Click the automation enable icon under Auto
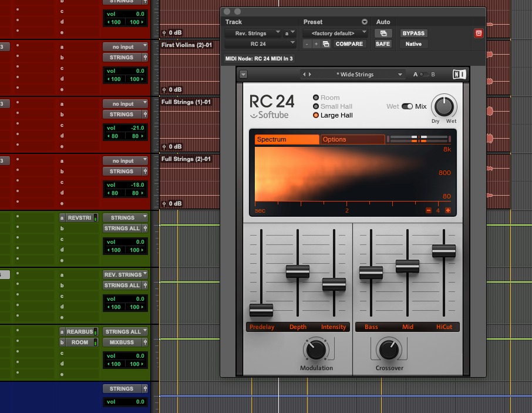Viewport: 532px width, 413px height. pos(383,33)
